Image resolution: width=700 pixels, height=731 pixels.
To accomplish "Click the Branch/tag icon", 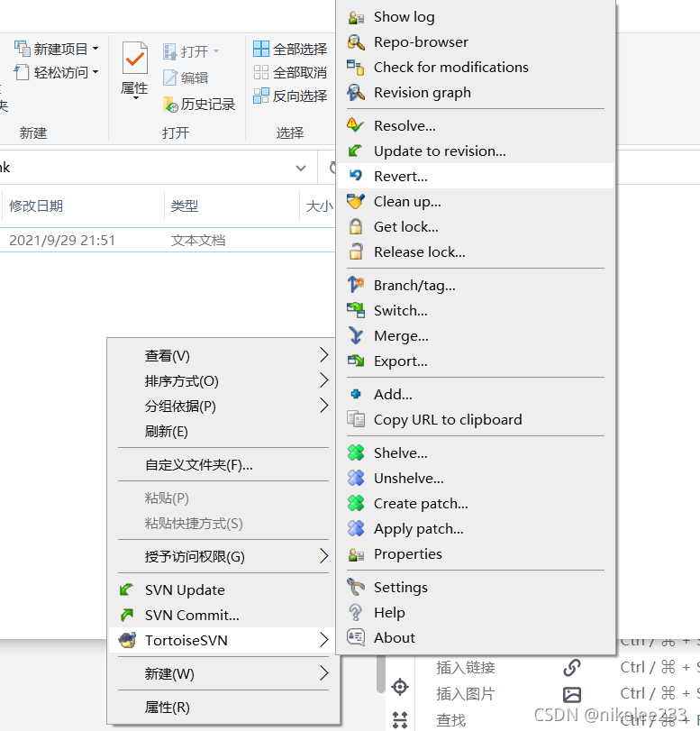I will tap(356, 285).
